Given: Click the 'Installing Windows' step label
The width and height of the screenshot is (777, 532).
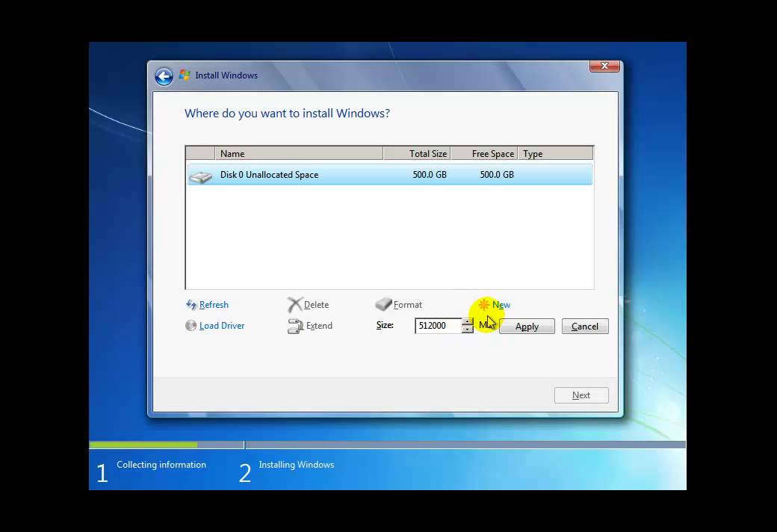Looking at the screenshot, I should coord(297,465).
